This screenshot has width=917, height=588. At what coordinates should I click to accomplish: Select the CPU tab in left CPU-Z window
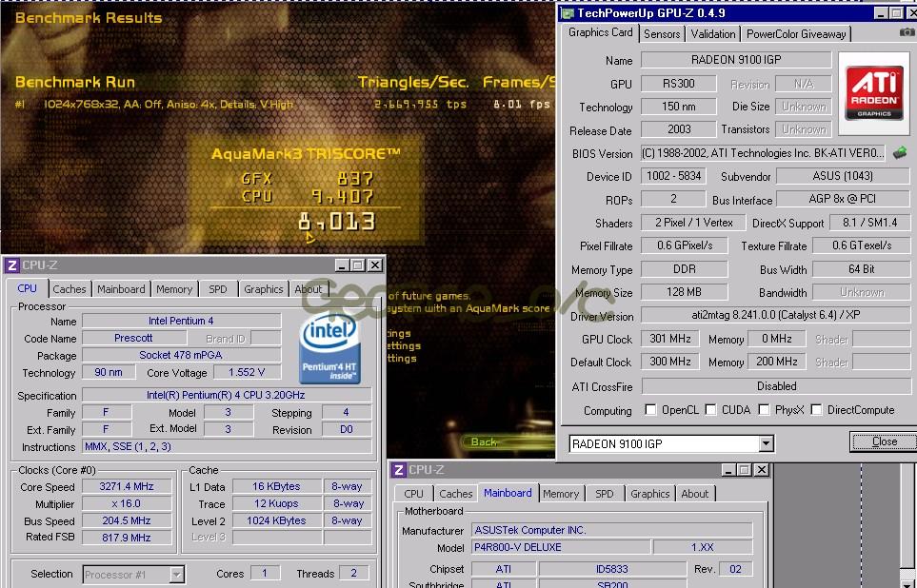click(27, 288)
